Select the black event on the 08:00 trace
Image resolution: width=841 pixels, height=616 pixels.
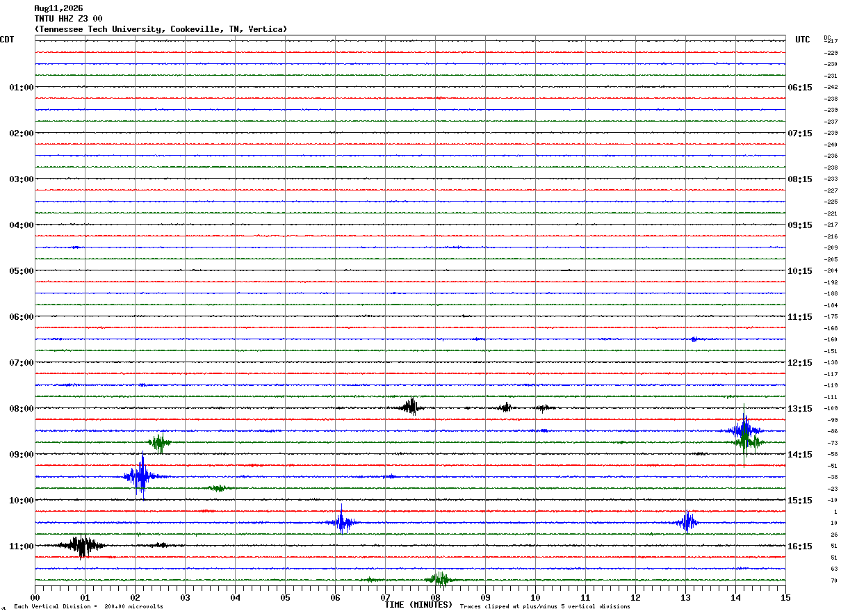(411, 407)
